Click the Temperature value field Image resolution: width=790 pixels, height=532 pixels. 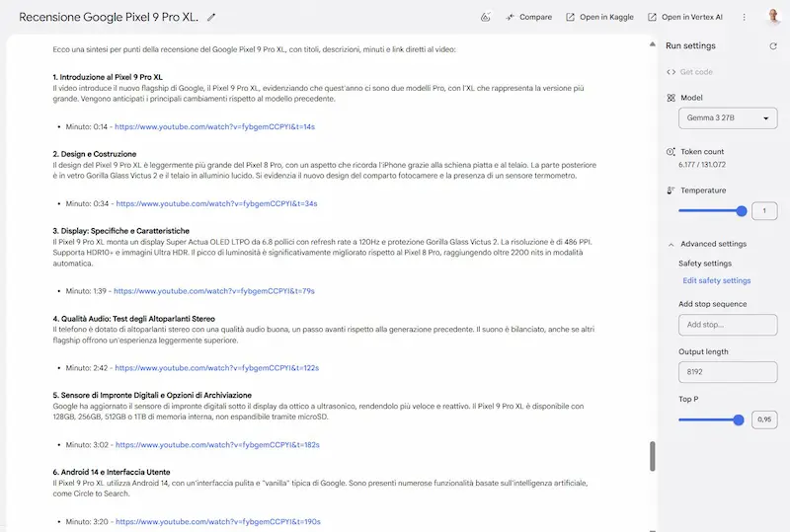[x=764, y=211]
